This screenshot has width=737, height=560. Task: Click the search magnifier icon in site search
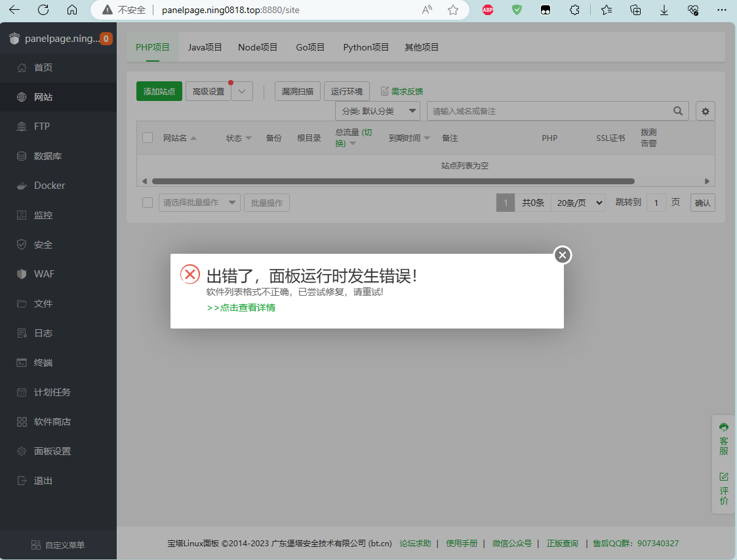[x=678, y=111]
